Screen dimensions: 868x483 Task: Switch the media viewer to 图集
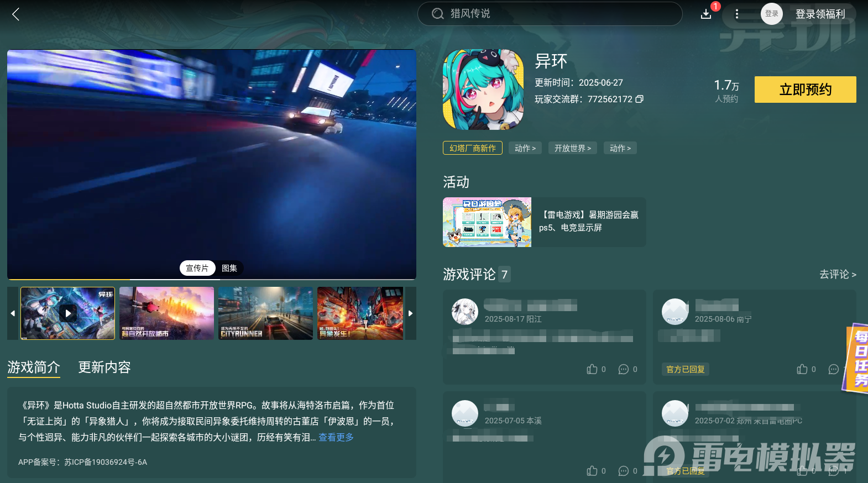pyautogui.click(x=229, y=268)
